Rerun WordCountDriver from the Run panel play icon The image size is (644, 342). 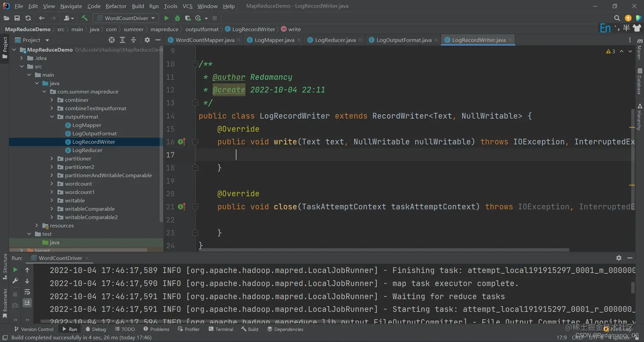(15, 270)
